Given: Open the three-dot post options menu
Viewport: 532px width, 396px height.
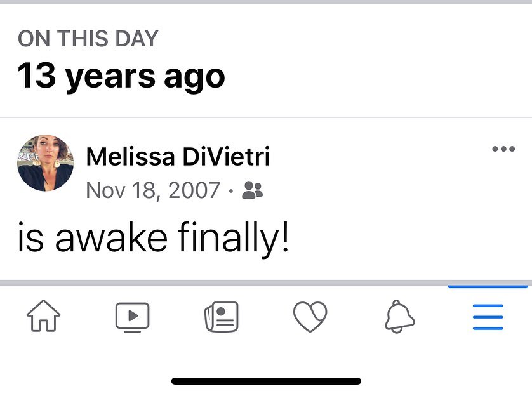Looking at the screenshot, I should [x=503, y=149].
